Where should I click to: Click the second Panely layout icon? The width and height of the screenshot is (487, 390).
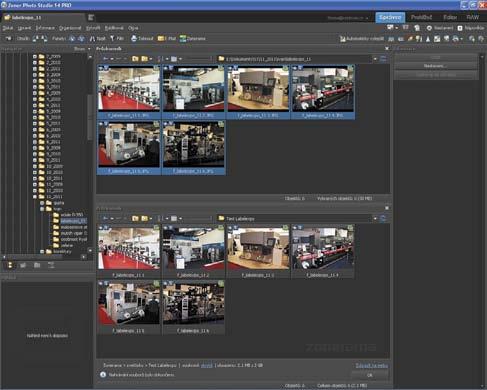tap(81, 39)
